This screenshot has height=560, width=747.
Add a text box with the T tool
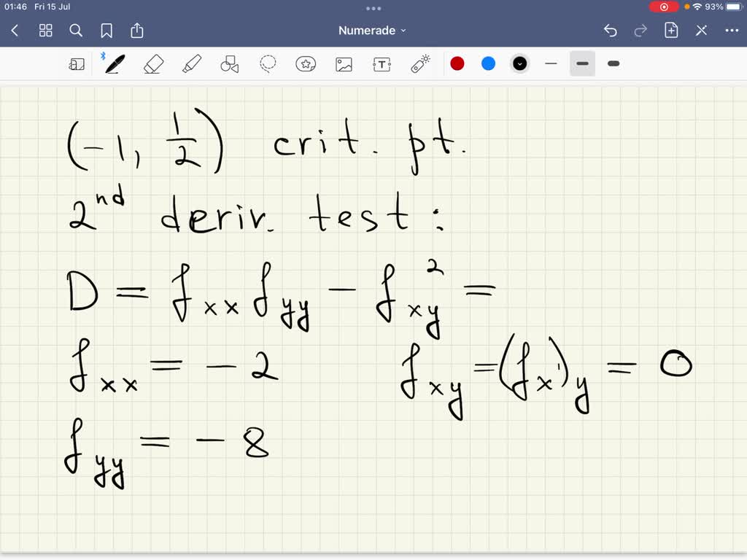coord(382,63)
